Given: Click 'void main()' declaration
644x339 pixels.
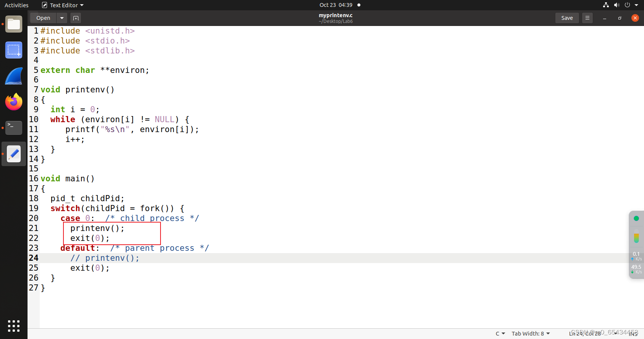Looking at the screenshot, I should [x=68, y=179].
